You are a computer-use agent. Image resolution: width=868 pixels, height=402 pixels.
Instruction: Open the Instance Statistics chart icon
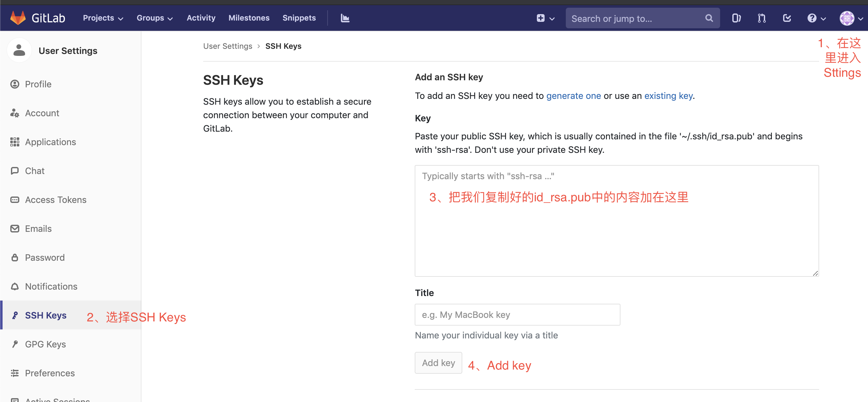pos(345,18)
